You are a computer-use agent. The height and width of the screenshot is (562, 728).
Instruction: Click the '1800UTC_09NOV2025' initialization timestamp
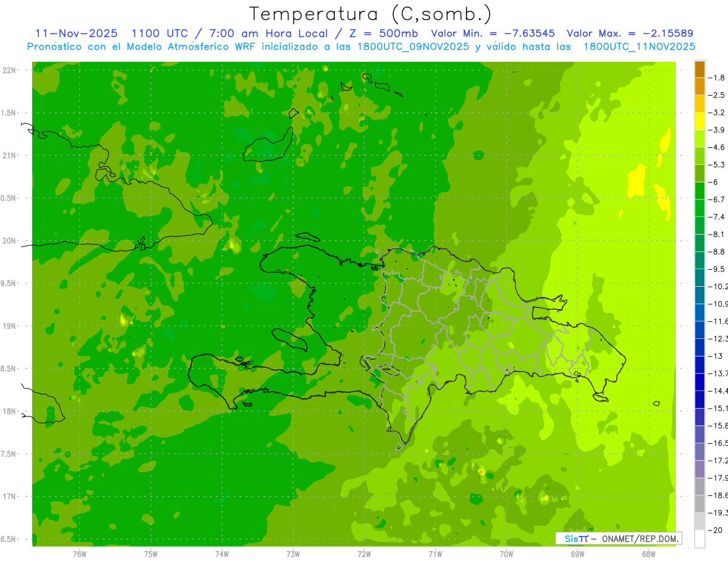click(413, 47)
